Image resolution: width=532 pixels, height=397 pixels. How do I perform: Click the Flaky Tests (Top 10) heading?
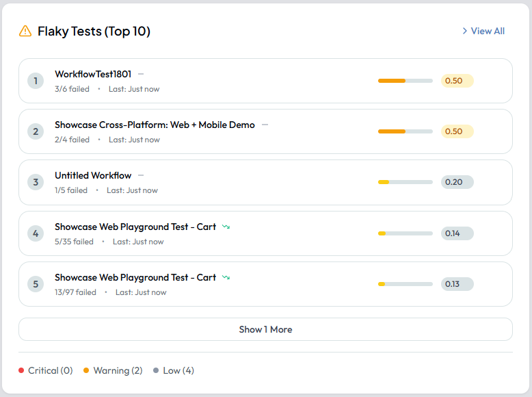94,31
